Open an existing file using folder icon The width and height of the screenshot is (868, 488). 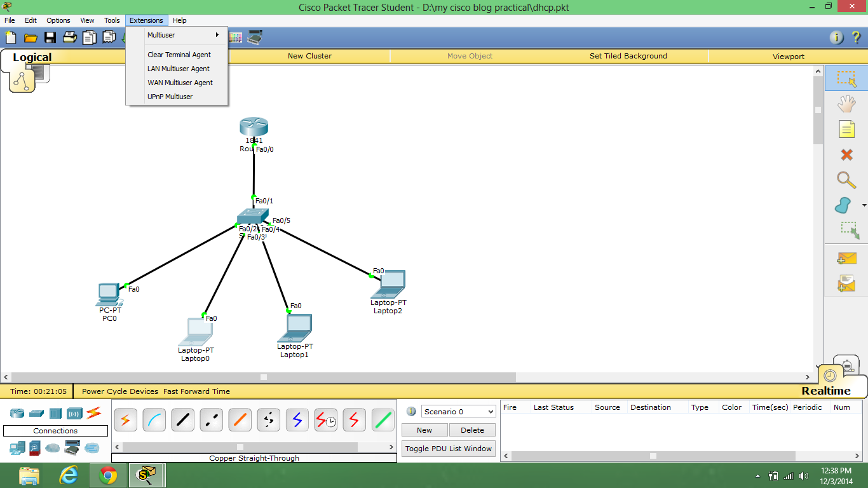31,37
